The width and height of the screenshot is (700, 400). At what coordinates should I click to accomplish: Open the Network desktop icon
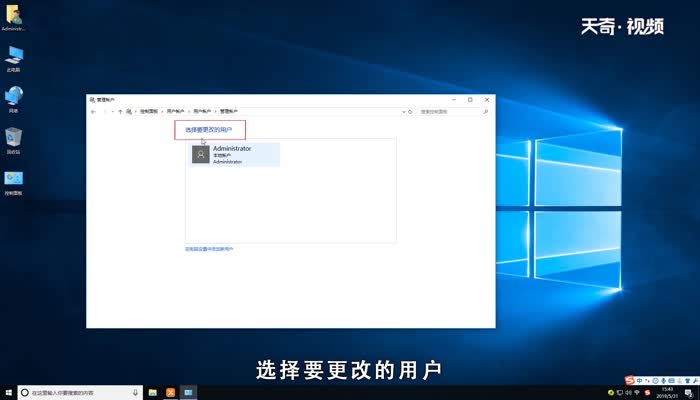click(13, 99)
